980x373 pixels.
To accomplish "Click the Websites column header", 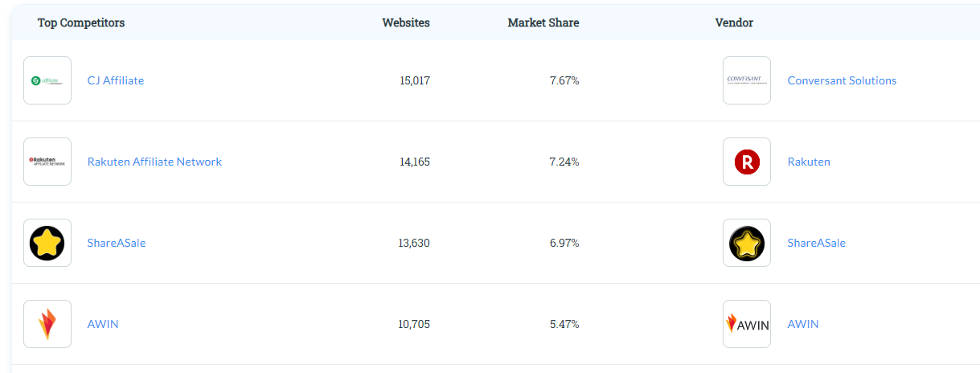I will tap(406, 23).
